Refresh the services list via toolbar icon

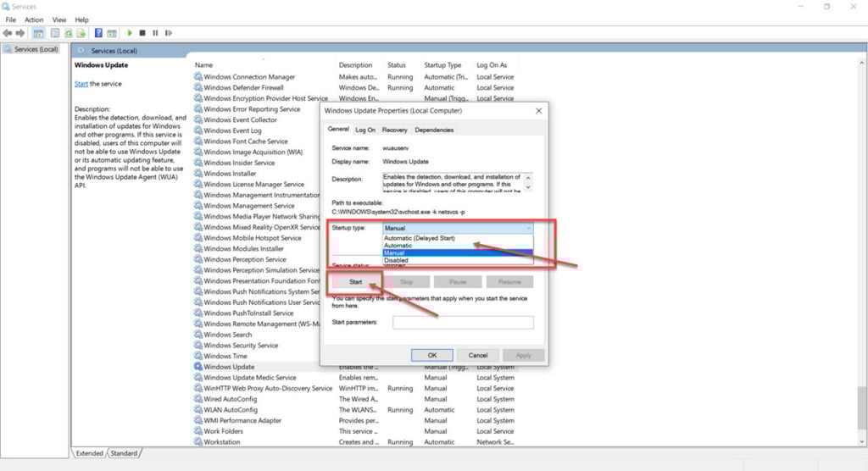click(x=68, y=33)
